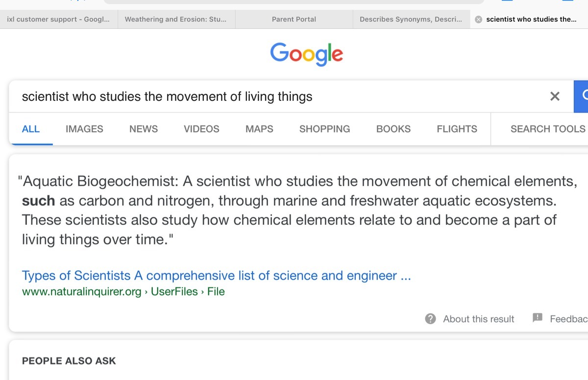Open the NEWS results tab

click(x=144, y=129)
